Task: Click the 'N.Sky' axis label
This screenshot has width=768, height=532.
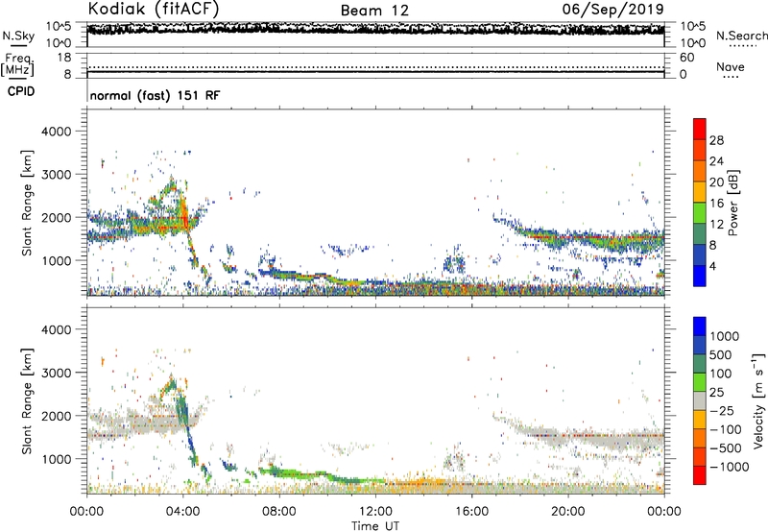Action: (18, 36)
